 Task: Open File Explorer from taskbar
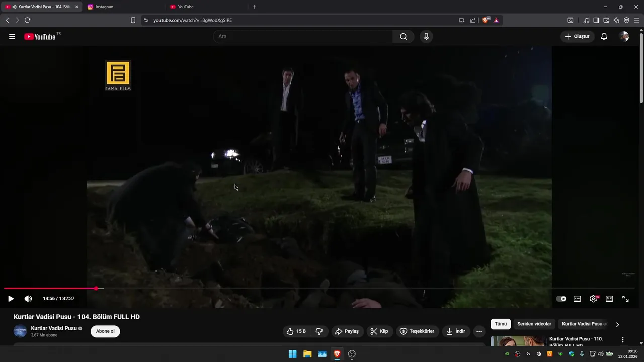(x=307, y=354)
